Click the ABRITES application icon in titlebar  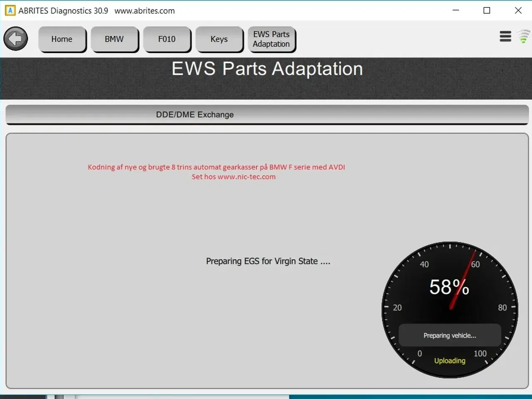tap(9, 10)
